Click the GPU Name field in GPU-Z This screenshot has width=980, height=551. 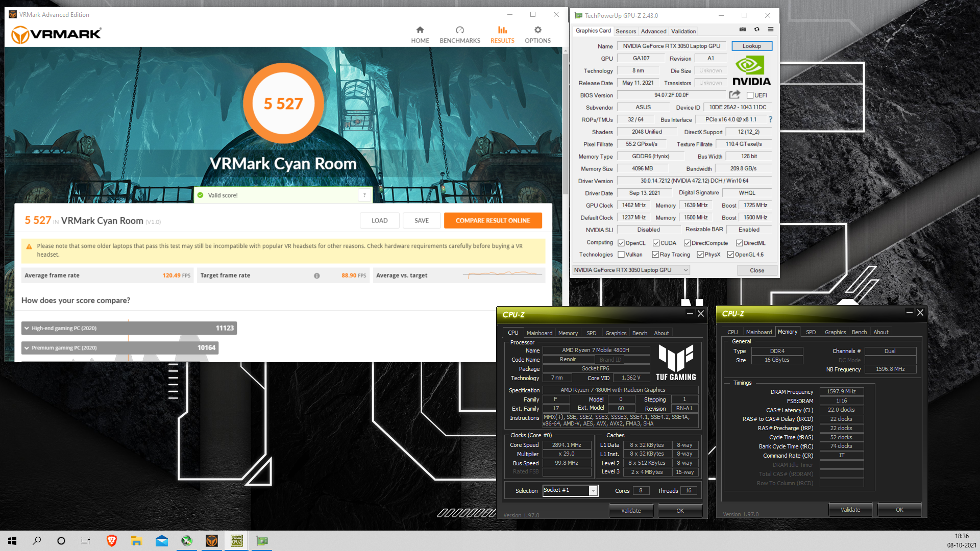tap(671, 46)
